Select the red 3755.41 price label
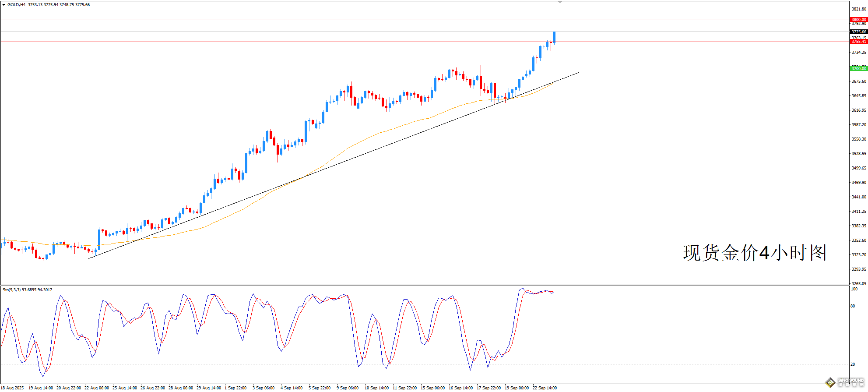This screenshot has width=868, height=392. point(858,42)
